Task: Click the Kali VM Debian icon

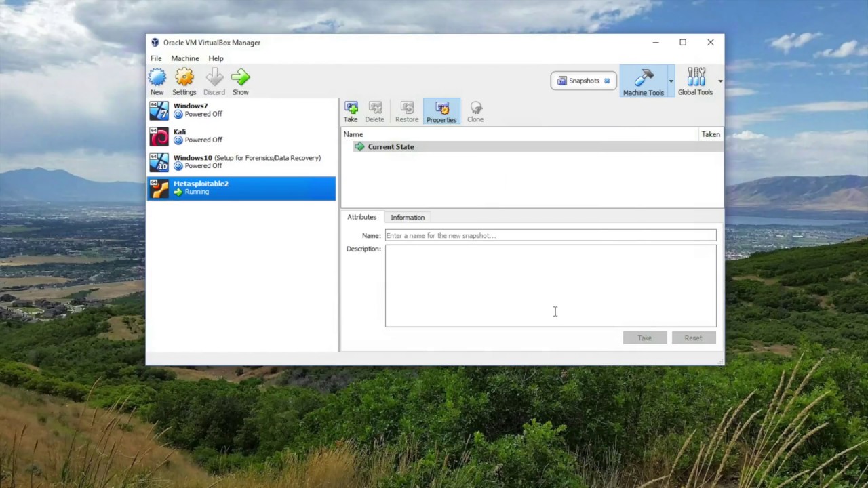Action: 159,136
